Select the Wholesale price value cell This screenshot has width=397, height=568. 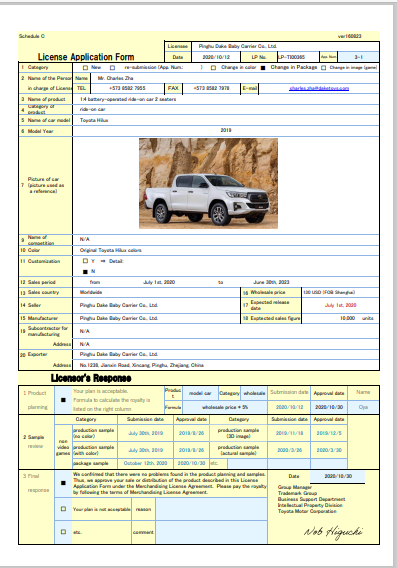340,292
